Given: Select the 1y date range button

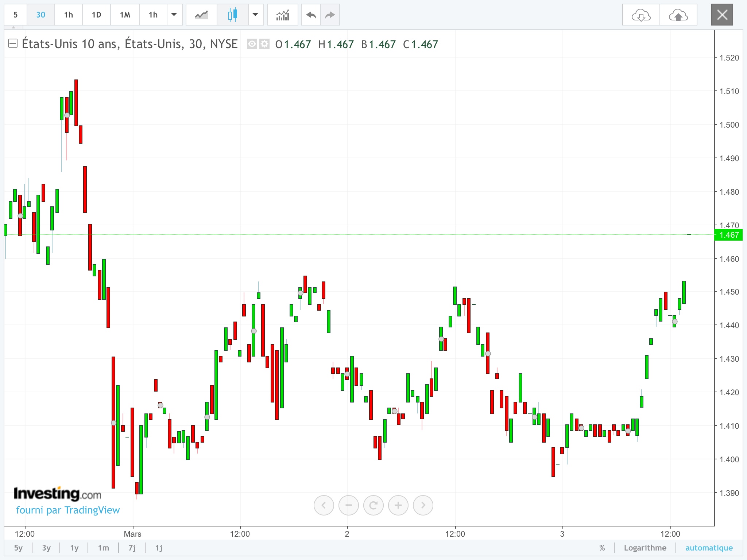Looking at the screenshot, I should point(74,548).
